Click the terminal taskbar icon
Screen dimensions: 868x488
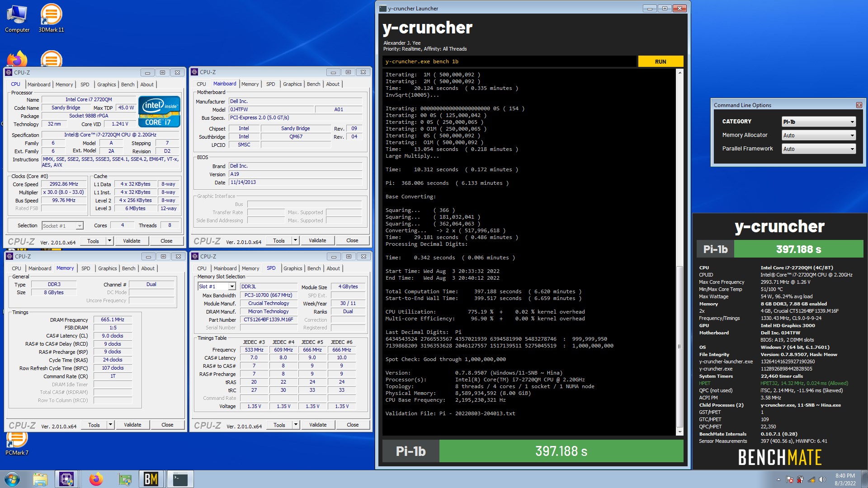click(180, 479)
